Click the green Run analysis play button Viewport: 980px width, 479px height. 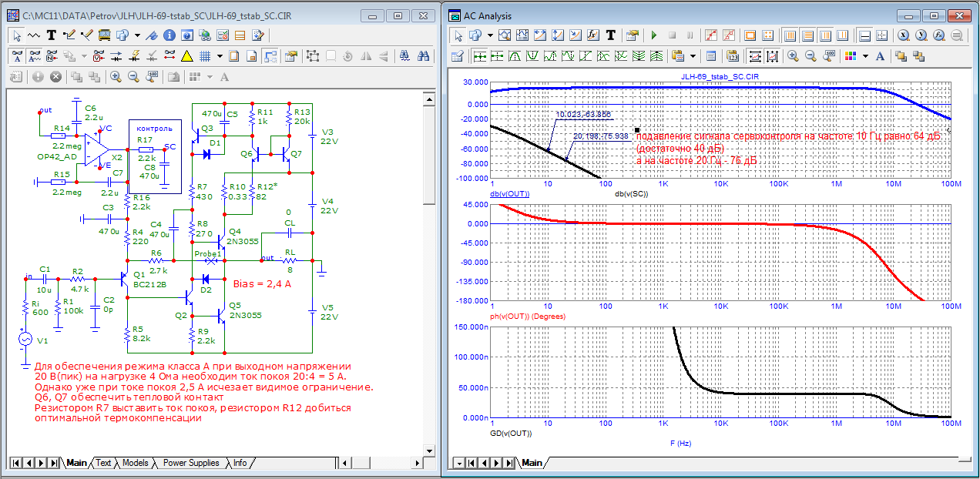tap(654, 35)
